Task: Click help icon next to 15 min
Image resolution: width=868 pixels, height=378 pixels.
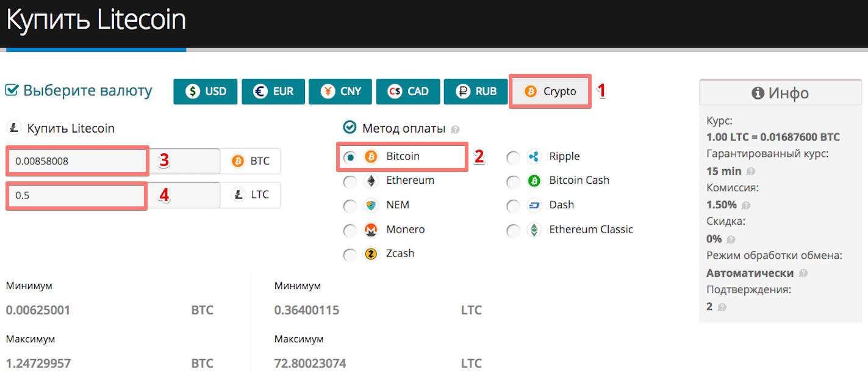Action: tap(751, 172)
